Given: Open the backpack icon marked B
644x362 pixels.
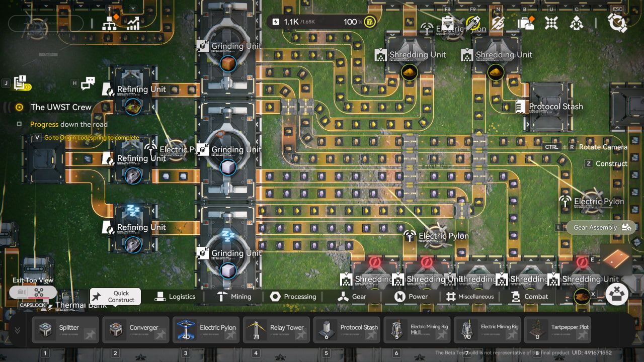Looking at the screenshot, I should tap(525, 23).
